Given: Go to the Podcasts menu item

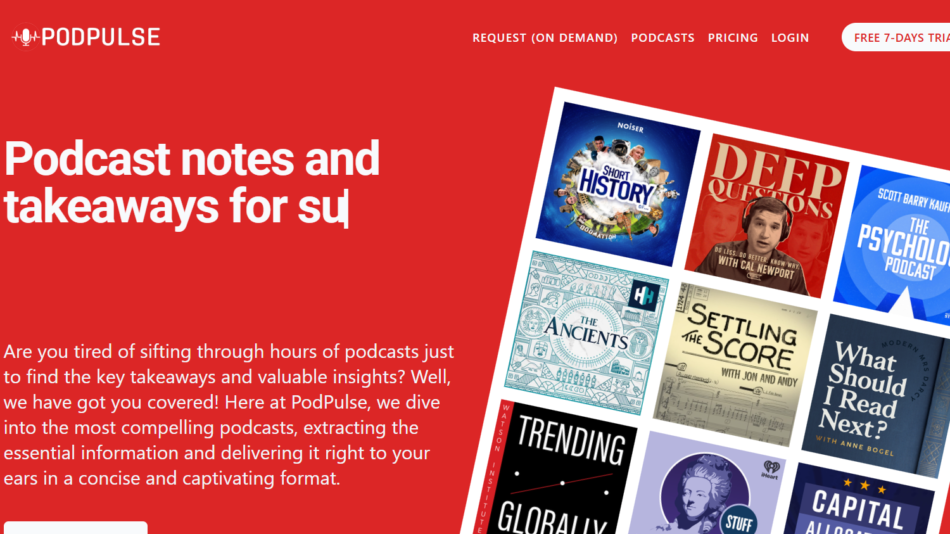Looking at the screenshot, I should 662,38.
